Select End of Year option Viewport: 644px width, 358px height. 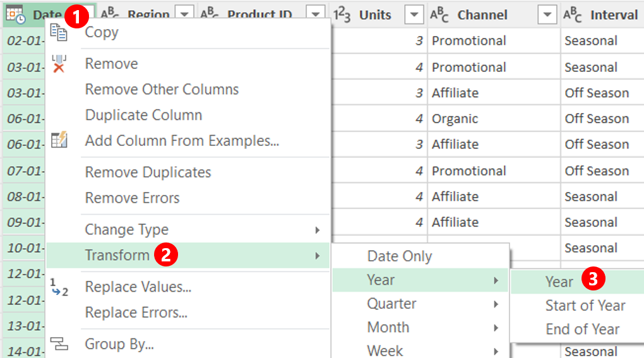582,329
